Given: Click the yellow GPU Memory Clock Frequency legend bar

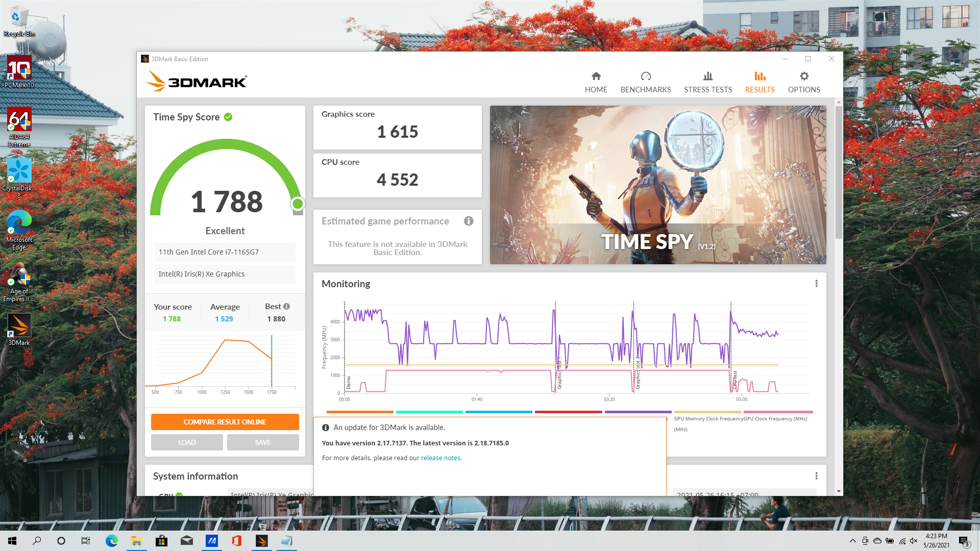Looking at the screenshot, I should [x=707, y=412].
